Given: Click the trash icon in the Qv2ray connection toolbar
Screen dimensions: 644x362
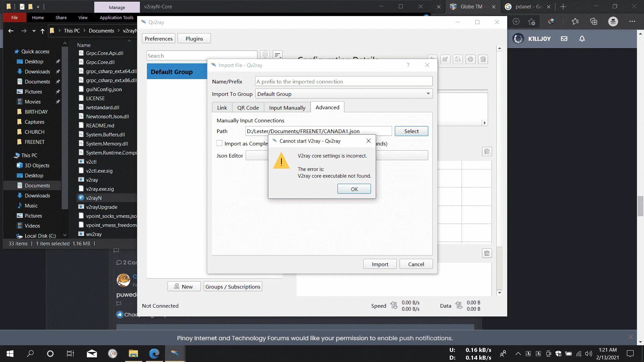Looking at the screenshot, I should (483, 59).
